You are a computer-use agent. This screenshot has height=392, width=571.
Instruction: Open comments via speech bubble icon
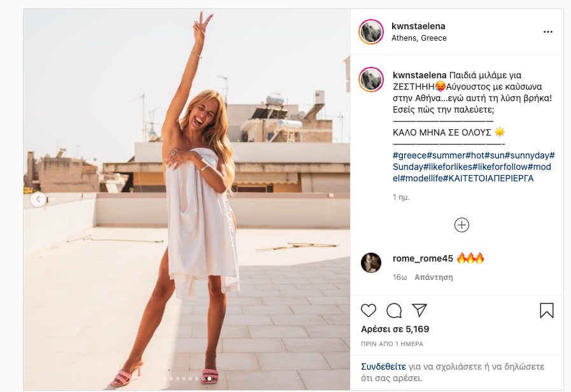394,310
